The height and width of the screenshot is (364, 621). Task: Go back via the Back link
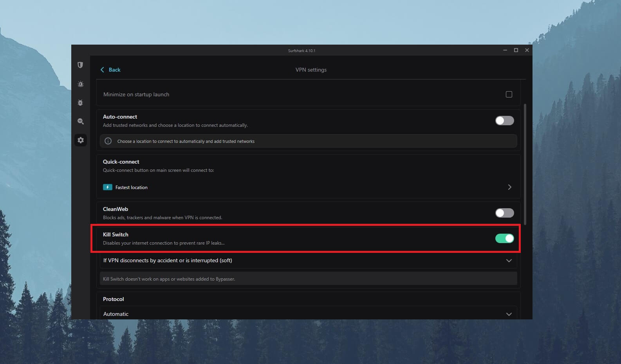point(114,70)
